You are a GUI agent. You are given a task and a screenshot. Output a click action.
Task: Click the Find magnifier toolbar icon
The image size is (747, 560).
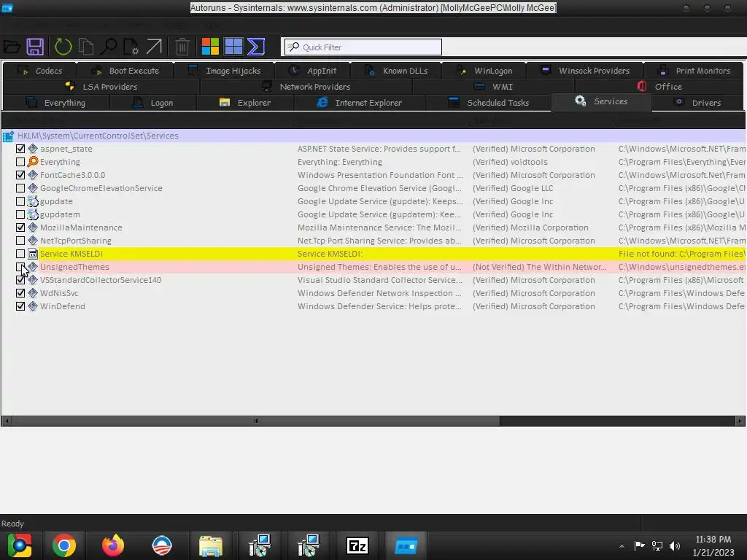point(109,47)
